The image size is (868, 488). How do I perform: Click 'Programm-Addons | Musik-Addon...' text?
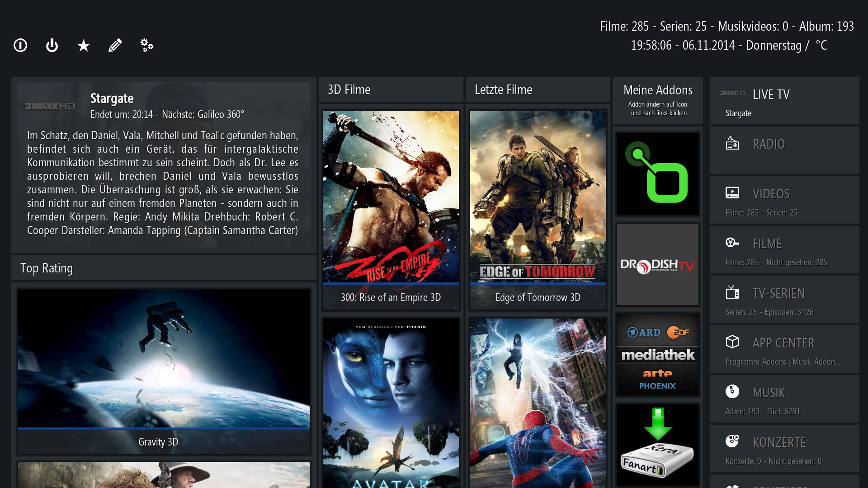[783, 361]
